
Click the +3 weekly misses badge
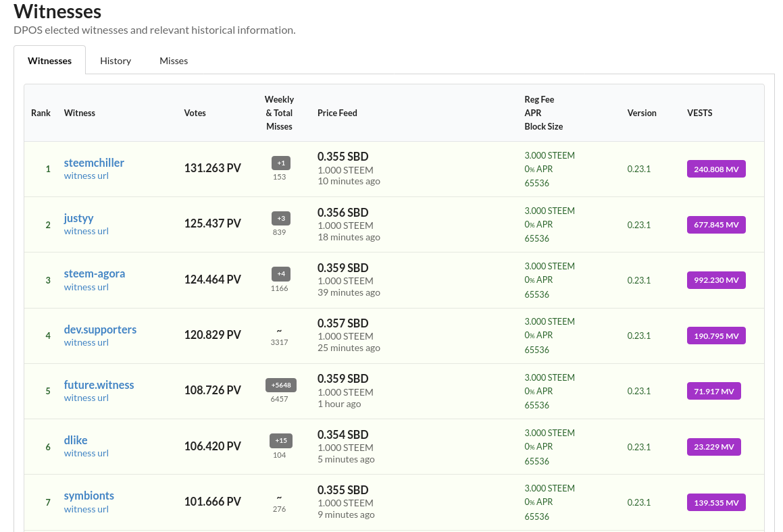(x=280, y=219)
